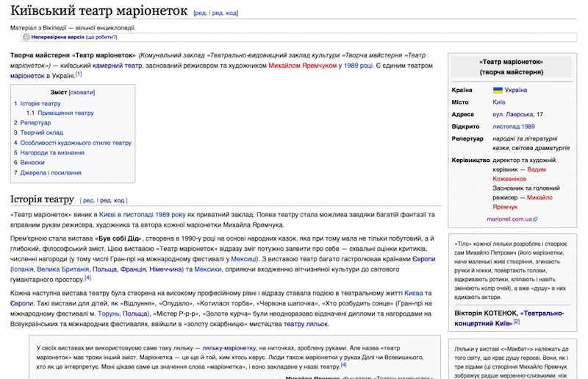Open «ред.» link beside the page title
Screen dimensions: 588x379
pyautogui.click(x=201, y=13)
